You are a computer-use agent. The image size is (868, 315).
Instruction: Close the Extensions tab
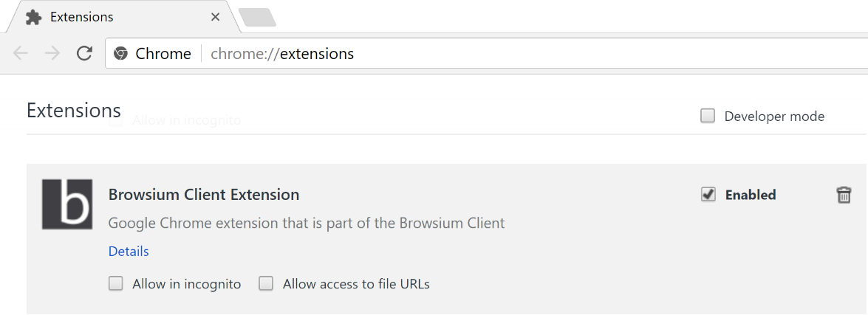tap(215, 17)
